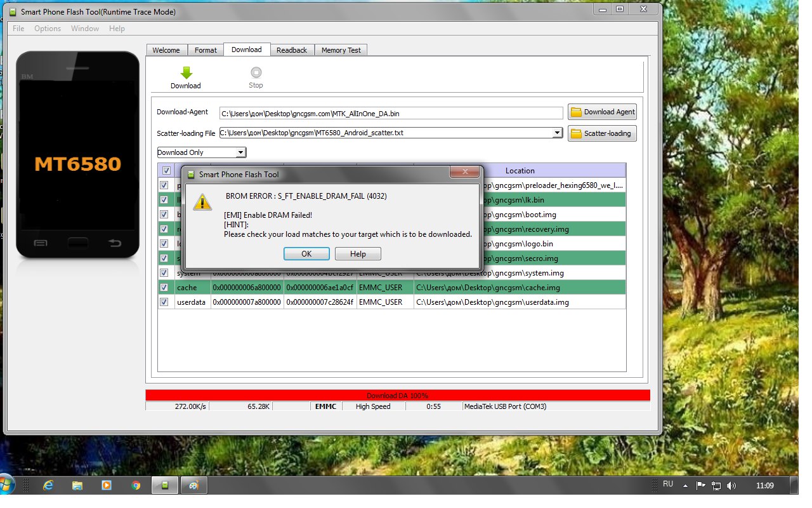The height and width of the screenshot is (508, 812).
Task: Show hidden tray icons arrow
Action: 685,486
